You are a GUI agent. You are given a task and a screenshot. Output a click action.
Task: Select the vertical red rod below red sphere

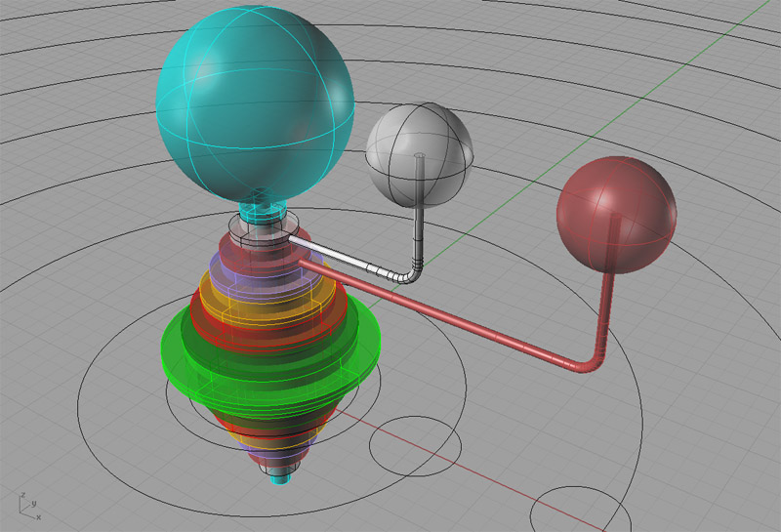coord(607,312)
